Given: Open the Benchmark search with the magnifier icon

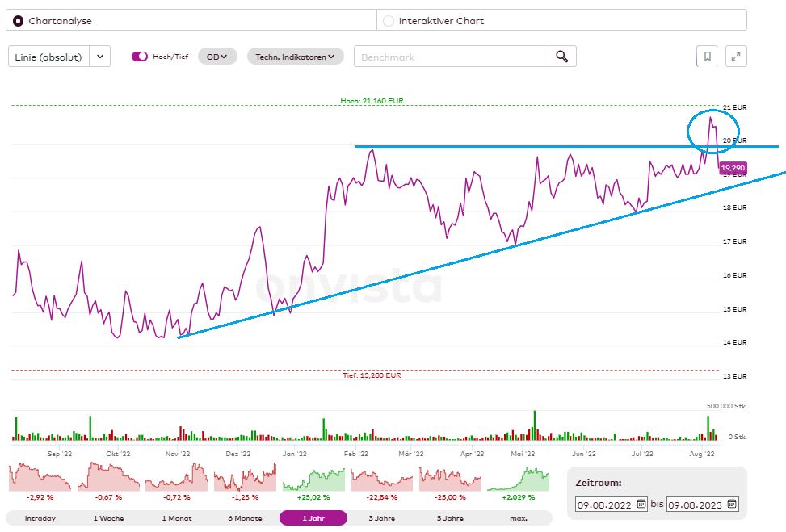Looking at the screenshot, I should pyautogui.click(x=562, y=57).
